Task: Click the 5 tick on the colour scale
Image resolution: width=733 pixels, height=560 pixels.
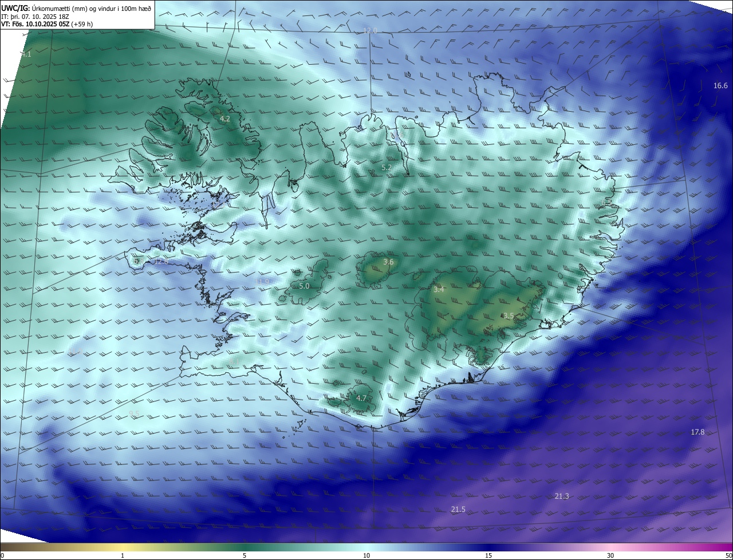Action: point(245,555)
